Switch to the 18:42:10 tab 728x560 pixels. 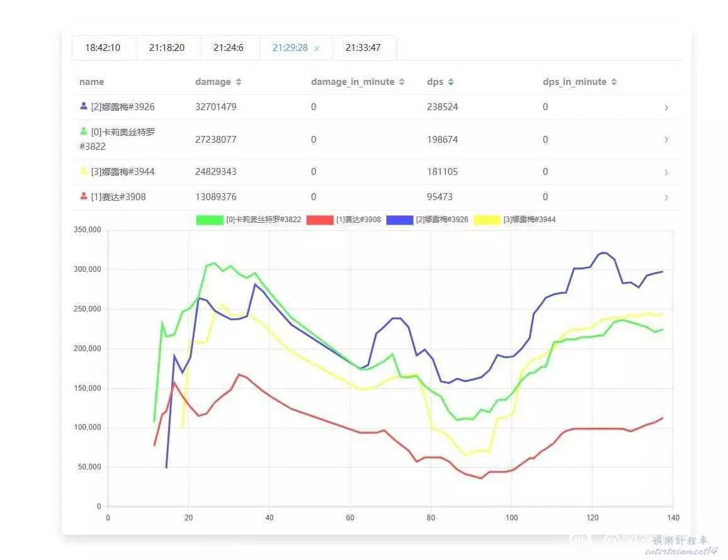pyautogui.click(x=103, y=48)
